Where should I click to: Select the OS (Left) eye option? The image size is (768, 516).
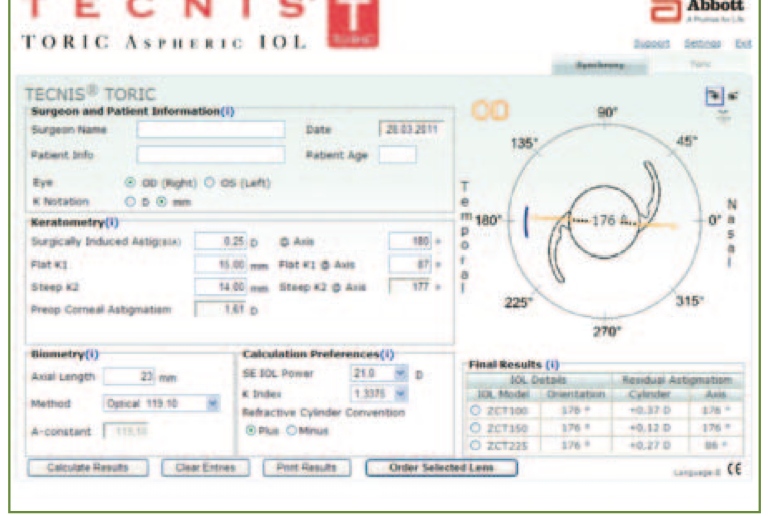click(209, 183)
